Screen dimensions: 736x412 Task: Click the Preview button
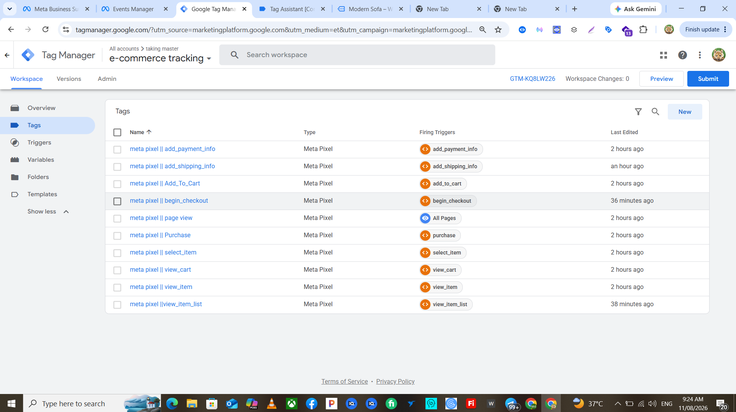click(661, 79)
